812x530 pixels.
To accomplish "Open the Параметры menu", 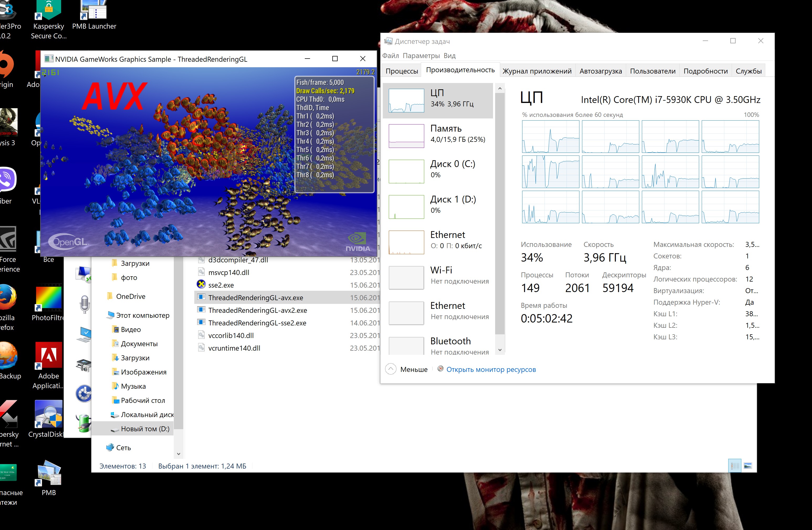I will coord(421,56).
